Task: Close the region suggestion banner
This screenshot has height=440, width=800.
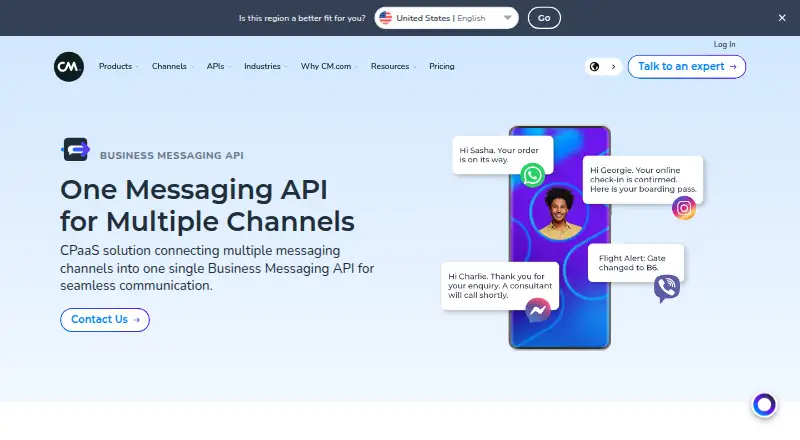Action: coord(782,18)
